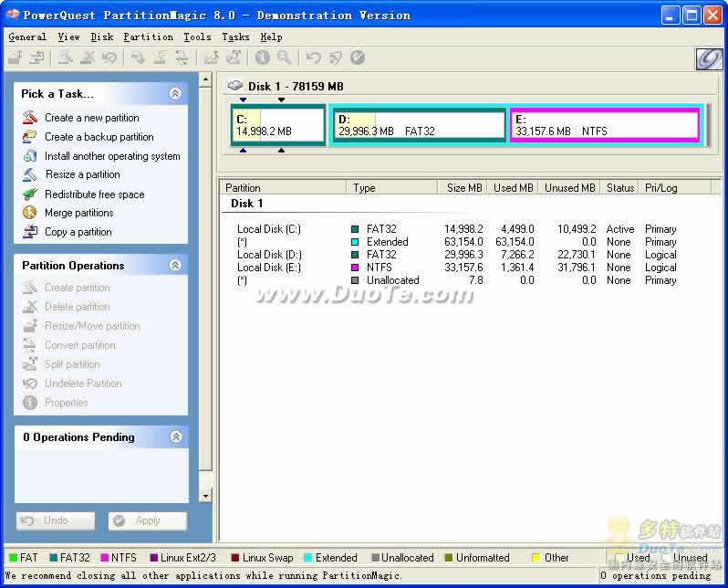Click the Pri/Log column header

[x=674, y=188]
